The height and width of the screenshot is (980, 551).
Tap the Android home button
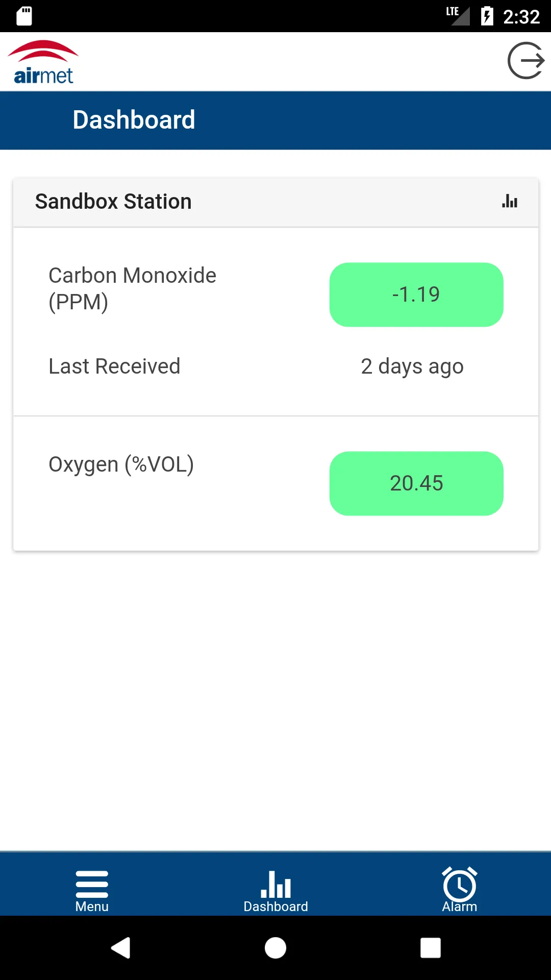point(275,948)
